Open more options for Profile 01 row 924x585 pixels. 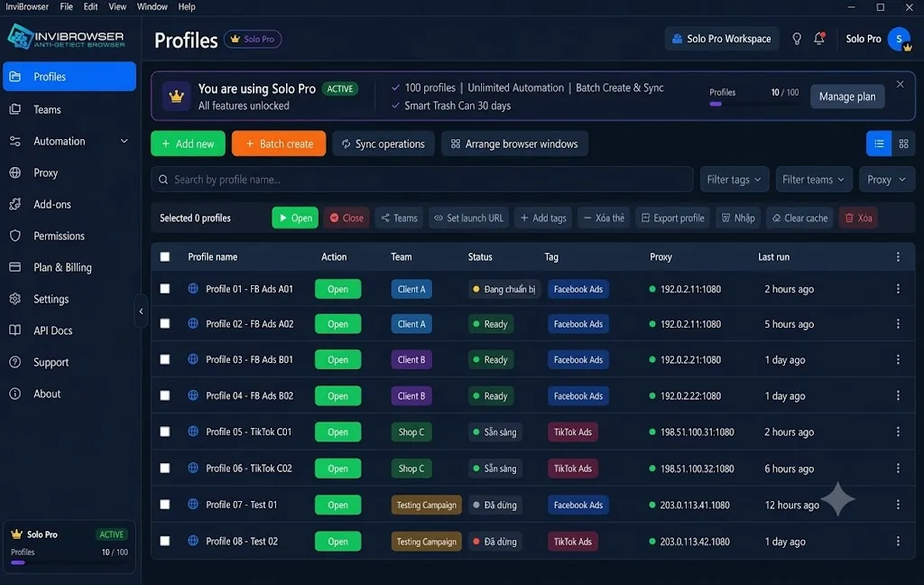[898, 289]
